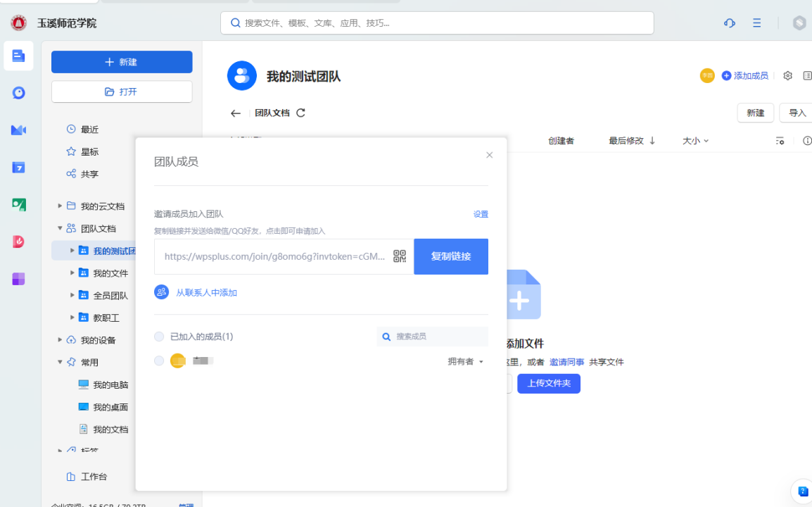Check the owner member row checkbox
Image resolution: width=812 pixels, height=507 pixels.
click(159, 361)
